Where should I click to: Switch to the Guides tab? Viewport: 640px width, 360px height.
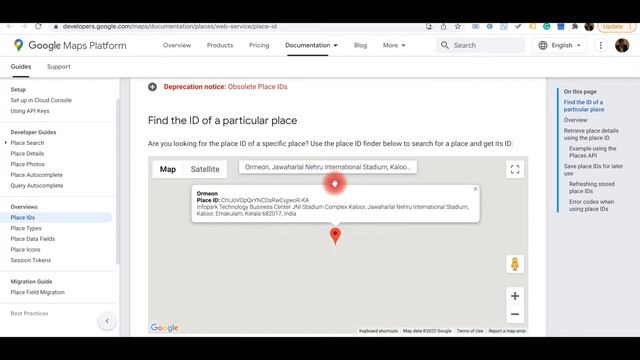click(21, 67)
